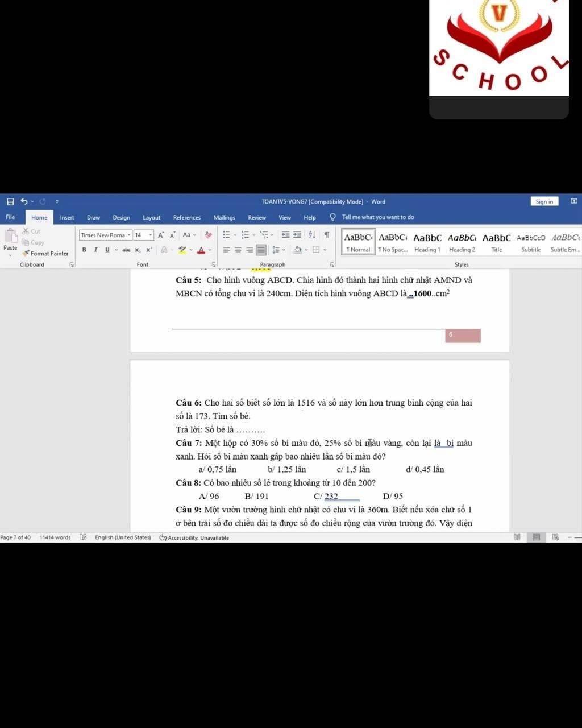The height and width of the screenshot is (728, 582).
Task: Open the Change Case Aa dropdown
Action: pos(189,235)
